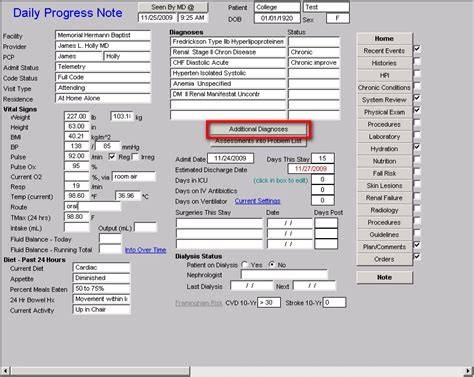
Task: Open System Review section
Action: click(x=384, y=100)
